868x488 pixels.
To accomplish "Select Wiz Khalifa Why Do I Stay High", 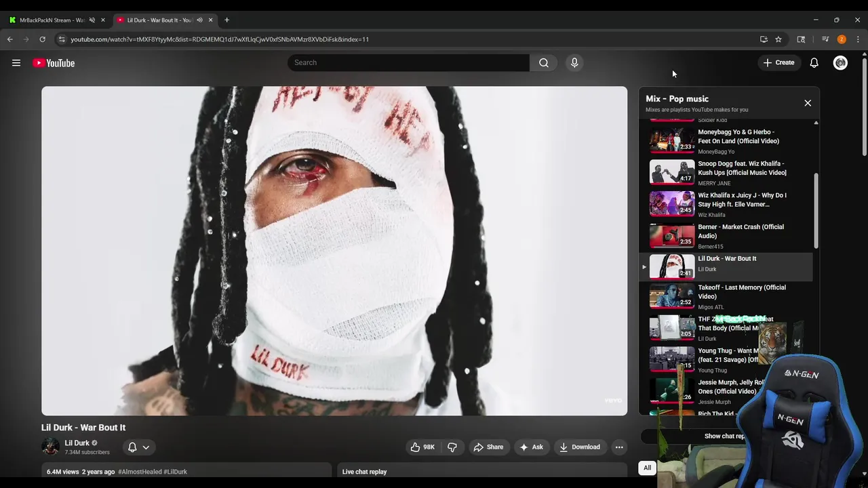I will coord(726,204).
